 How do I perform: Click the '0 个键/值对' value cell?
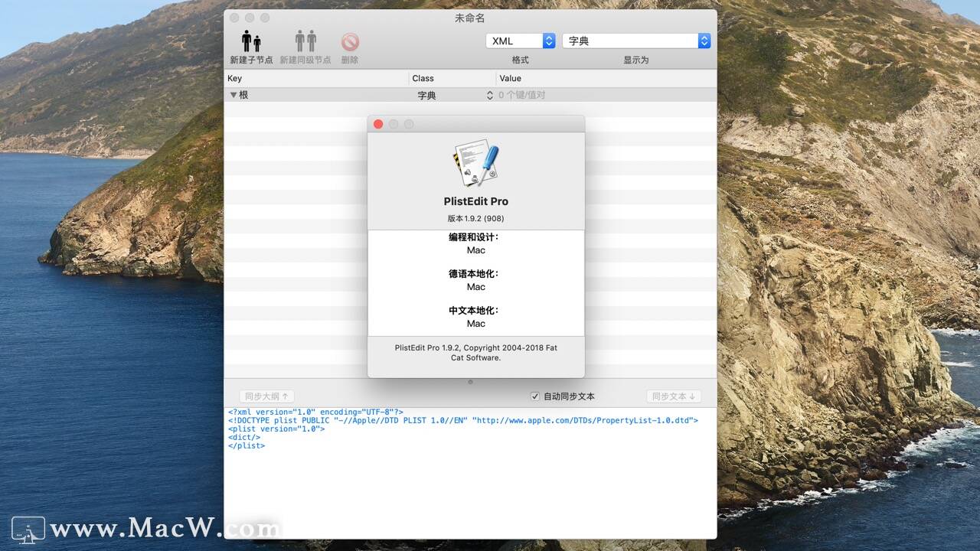click(x=522, y=96)
